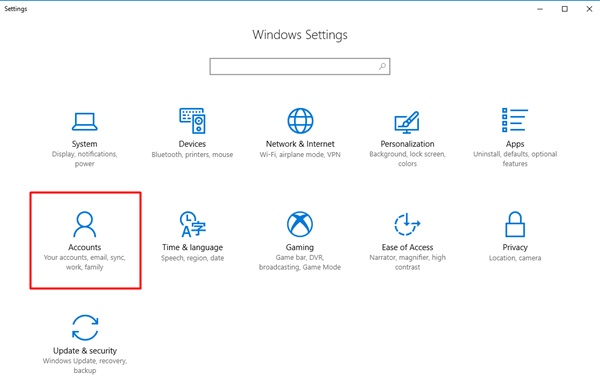Click "Background, lock screen, colors" description

click(x=407, y=159)
